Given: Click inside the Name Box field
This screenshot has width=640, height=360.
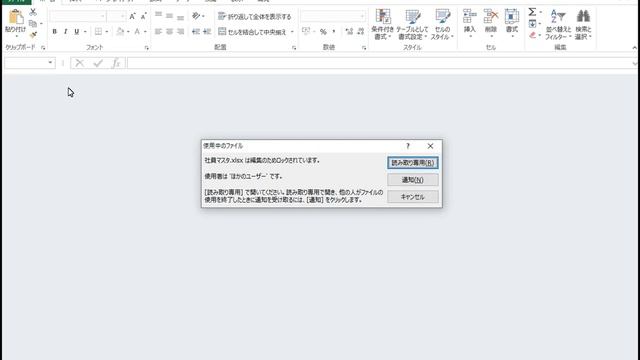Looking at the screenshot, I should [x=26, y=63].
